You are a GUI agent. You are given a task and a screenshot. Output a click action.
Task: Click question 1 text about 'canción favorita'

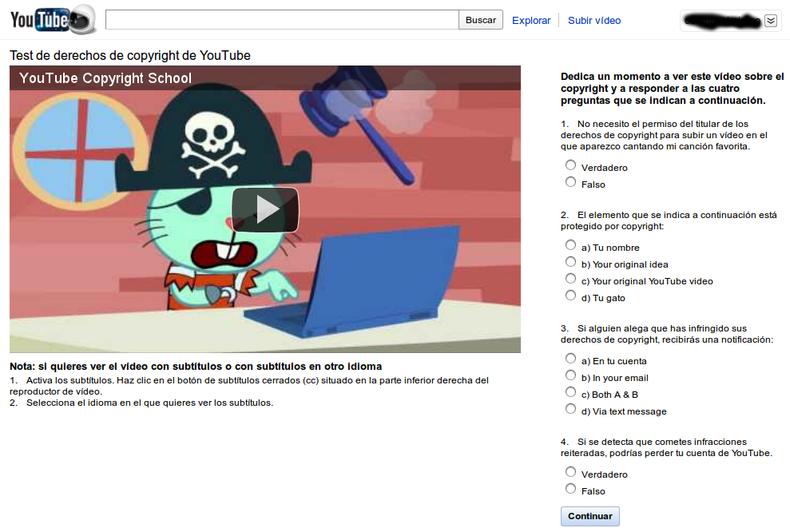click(664, 135)
